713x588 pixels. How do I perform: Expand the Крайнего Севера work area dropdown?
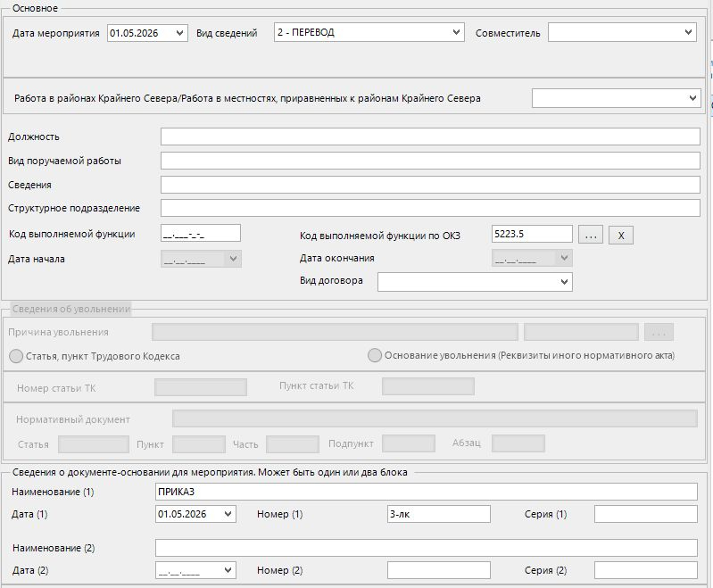pyautogui.click(x=692, y=98)
